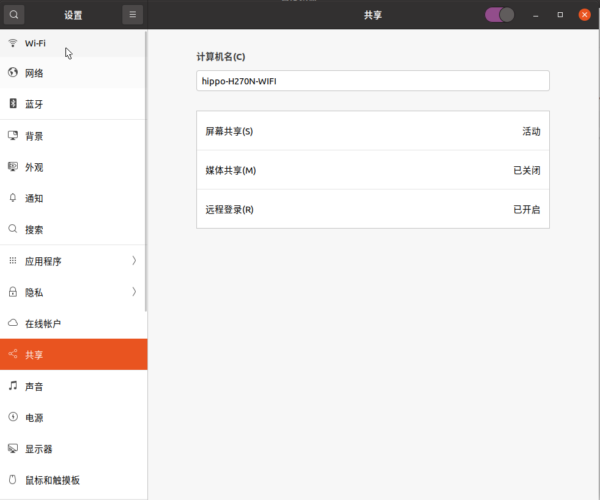The height and width of the screenshot is (500, 600).
Task: Click the 鼠标和触摸板 mouse icon
Action: tap(13, 479)
